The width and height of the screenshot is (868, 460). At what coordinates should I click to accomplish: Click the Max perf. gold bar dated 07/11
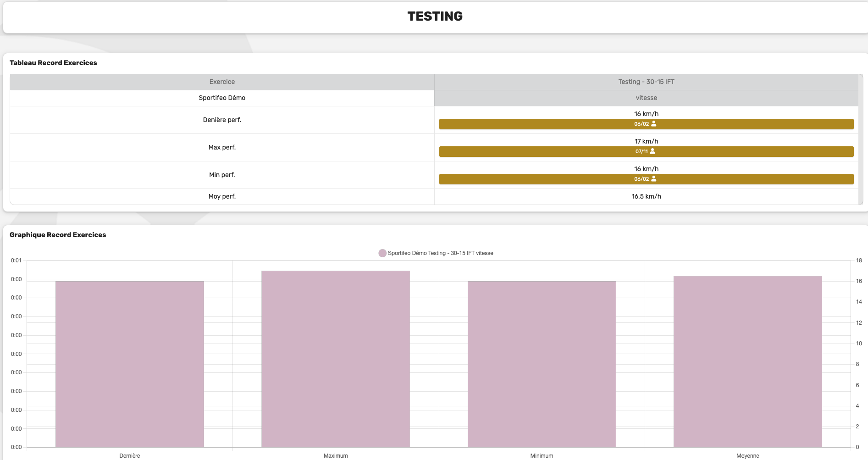coord(646,151)
